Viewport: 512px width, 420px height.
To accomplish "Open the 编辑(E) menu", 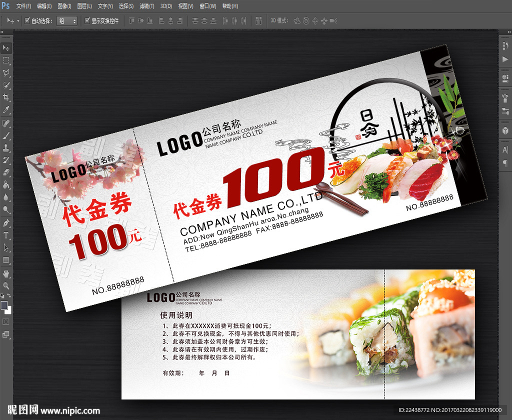I will 44,6.
